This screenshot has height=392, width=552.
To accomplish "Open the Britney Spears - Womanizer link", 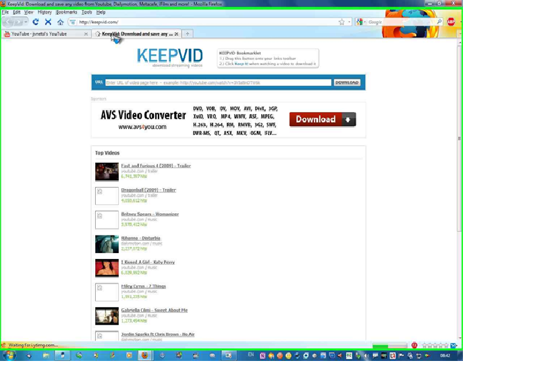I will tap(150, 214).
